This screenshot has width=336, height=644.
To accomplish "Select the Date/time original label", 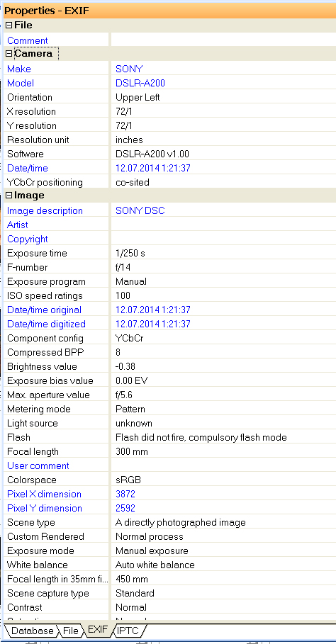I will tap(45, 310).
